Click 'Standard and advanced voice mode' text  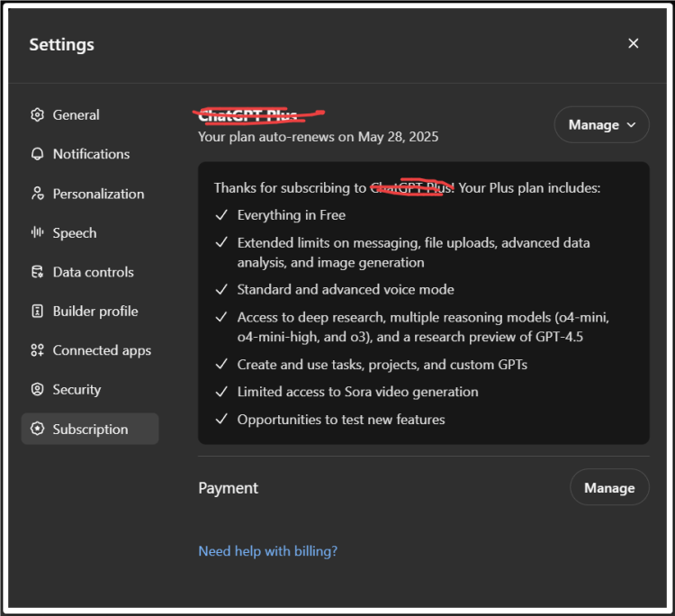pyautogui.click(x=346, y=289)
